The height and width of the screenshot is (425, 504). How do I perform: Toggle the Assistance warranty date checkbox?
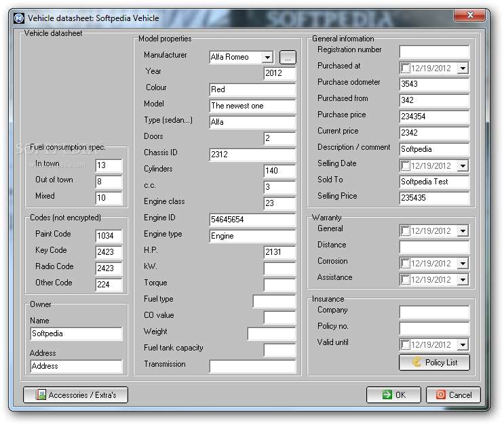pyautogui.click(x=406, y=279)
